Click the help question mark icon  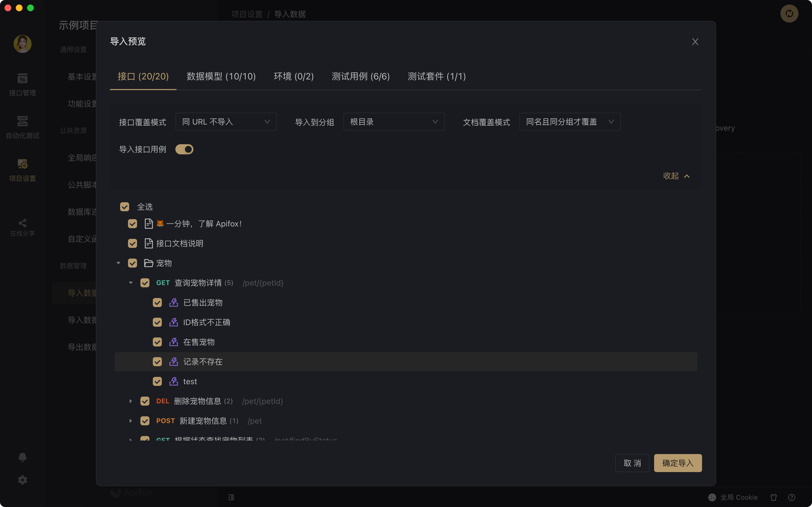pos(791,497)
